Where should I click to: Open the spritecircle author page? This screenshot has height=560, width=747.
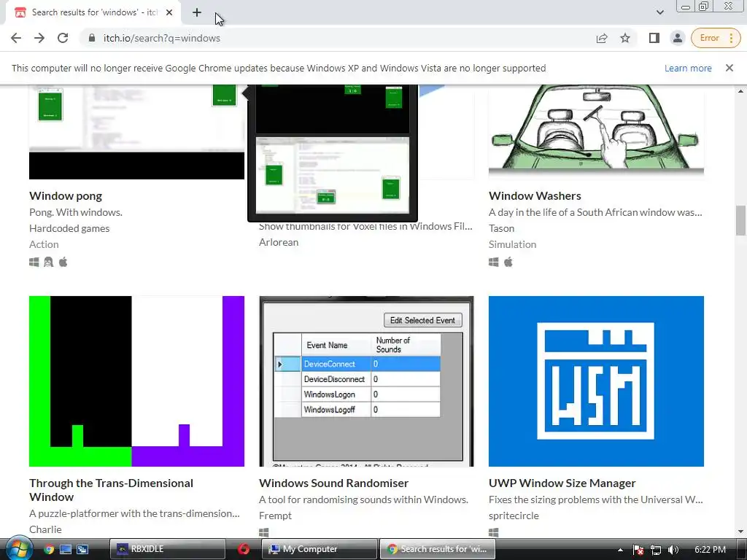pyautogui.click(x=514, y=516)
